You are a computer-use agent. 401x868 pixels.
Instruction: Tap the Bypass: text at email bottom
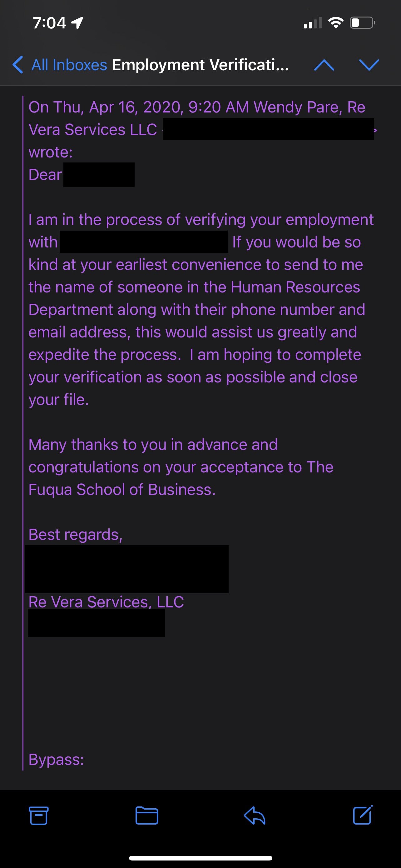click(x=56, y=760)
